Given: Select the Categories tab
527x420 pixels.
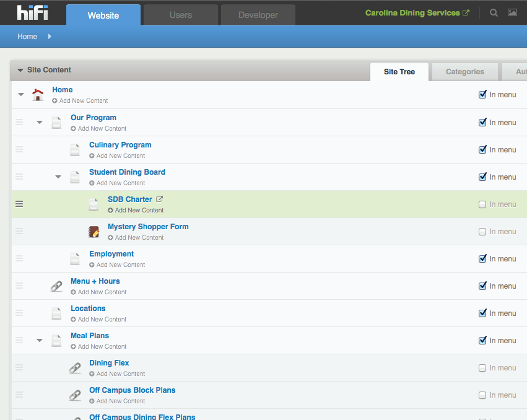Looking at the screenshot, I should (465, 72).
